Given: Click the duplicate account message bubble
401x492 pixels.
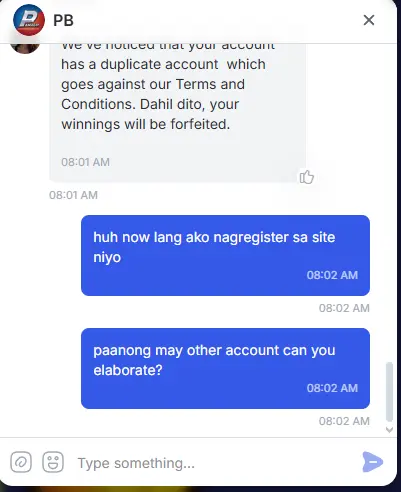Looking at the screenshot, I should [x=178, y=113].
